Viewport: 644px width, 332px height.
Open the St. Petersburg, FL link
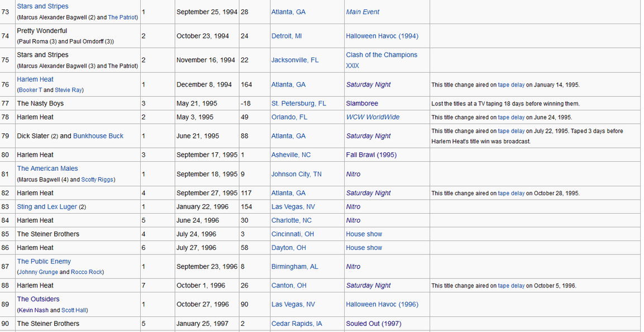(299, 103)
